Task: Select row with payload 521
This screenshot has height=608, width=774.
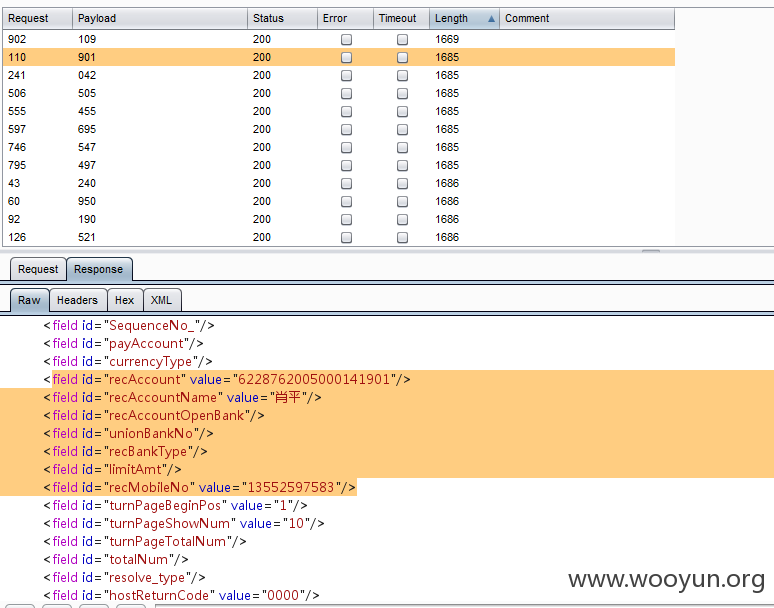Action: point(339,237)
